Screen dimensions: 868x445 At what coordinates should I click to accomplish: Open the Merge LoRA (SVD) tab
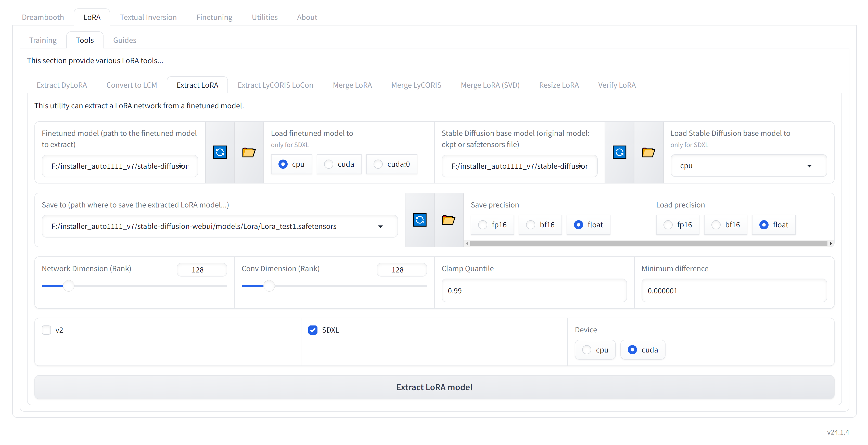coord(490,85)
